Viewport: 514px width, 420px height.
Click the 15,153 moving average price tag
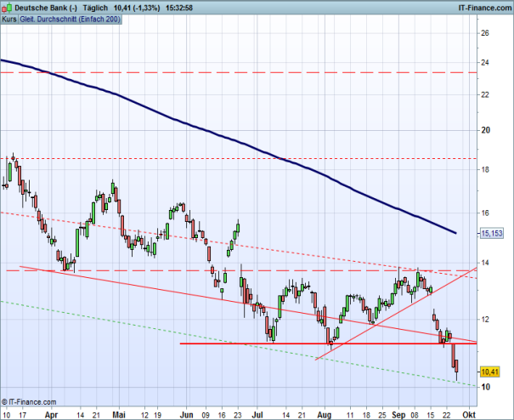[490, 233]
